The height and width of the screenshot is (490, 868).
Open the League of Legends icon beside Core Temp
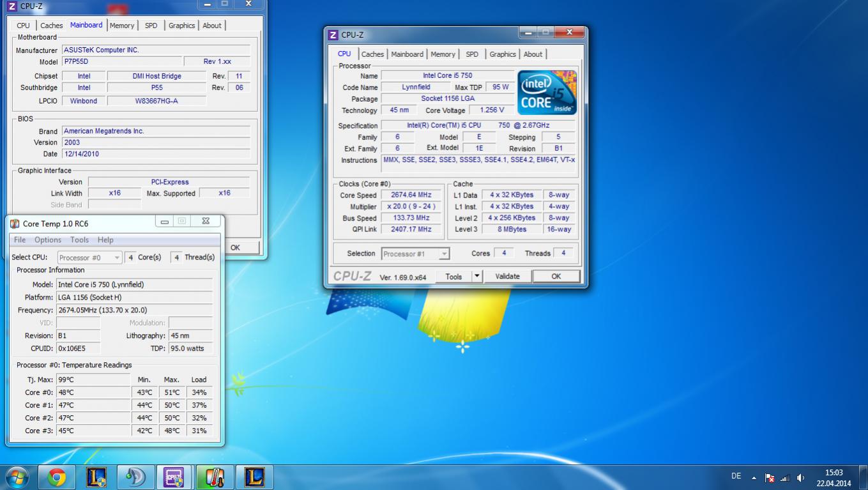pos(255,477)
